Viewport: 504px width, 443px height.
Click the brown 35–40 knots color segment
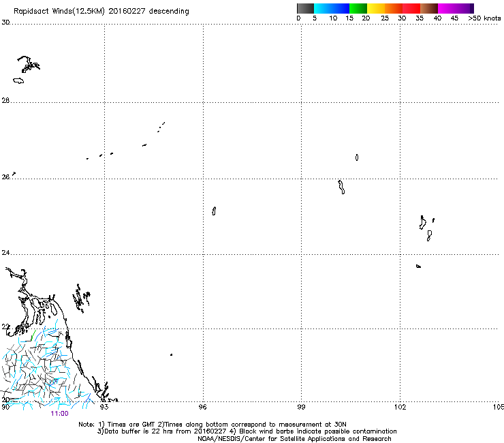429,8
